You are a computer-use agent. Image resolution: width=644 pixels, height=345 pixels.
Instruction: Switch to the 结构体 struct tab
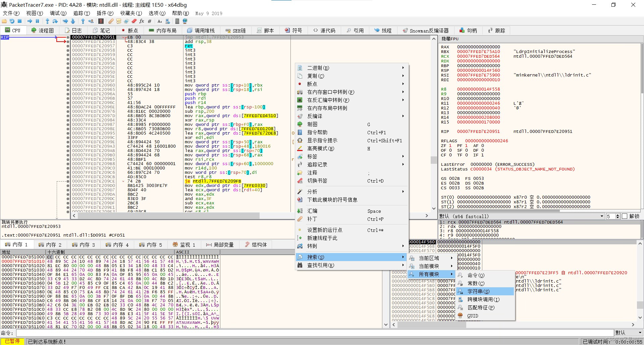[x=256, y=245]
